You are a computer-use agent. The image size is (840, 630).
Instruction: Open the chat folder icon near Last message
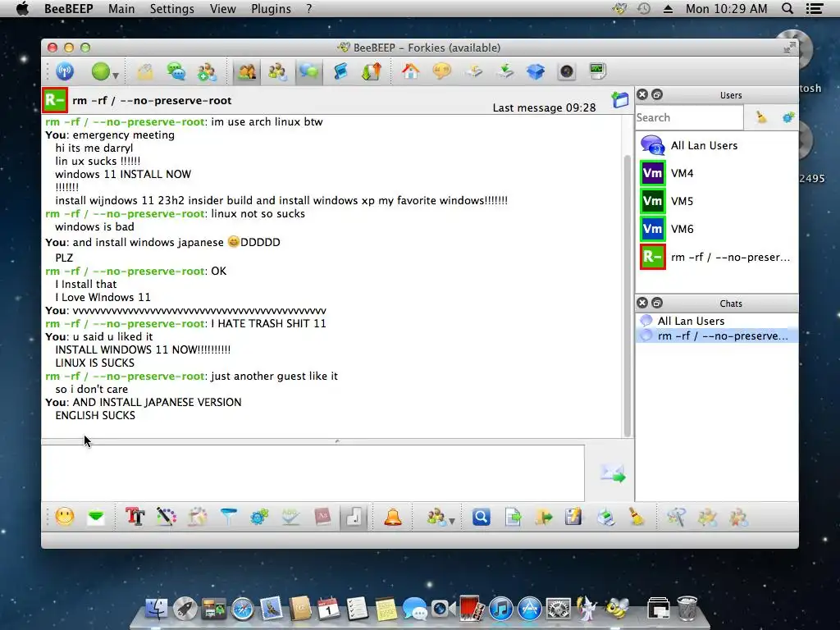click(x=620, y=99)
